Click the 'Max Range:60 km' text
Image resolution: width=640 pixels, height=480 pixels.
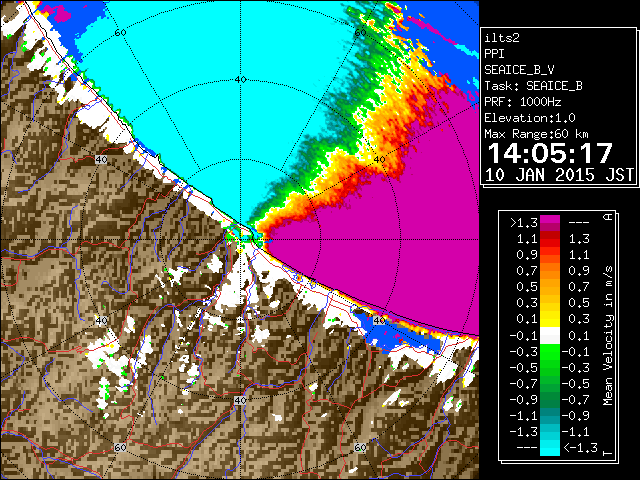[x=536, y=134]
